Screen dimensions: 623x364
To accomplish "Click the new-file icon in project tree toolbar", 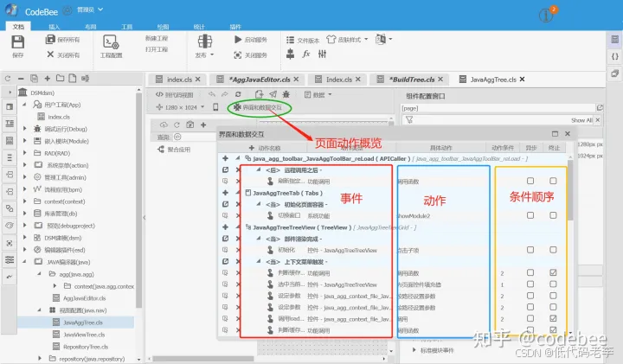I will 73,78.
